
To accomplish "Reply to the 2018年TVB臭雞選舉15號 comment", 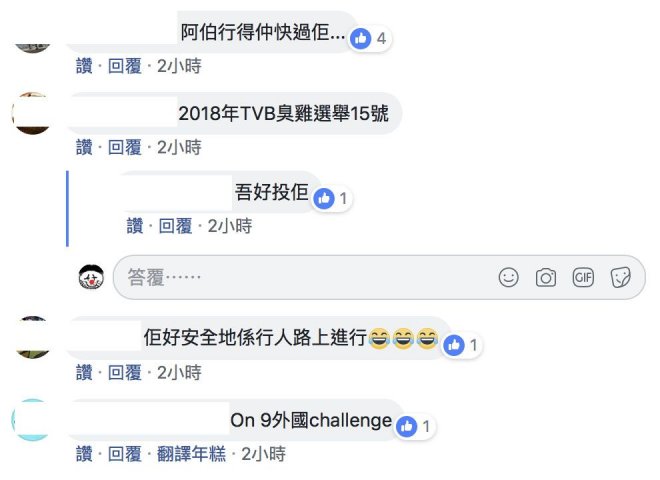I will 125,147.
